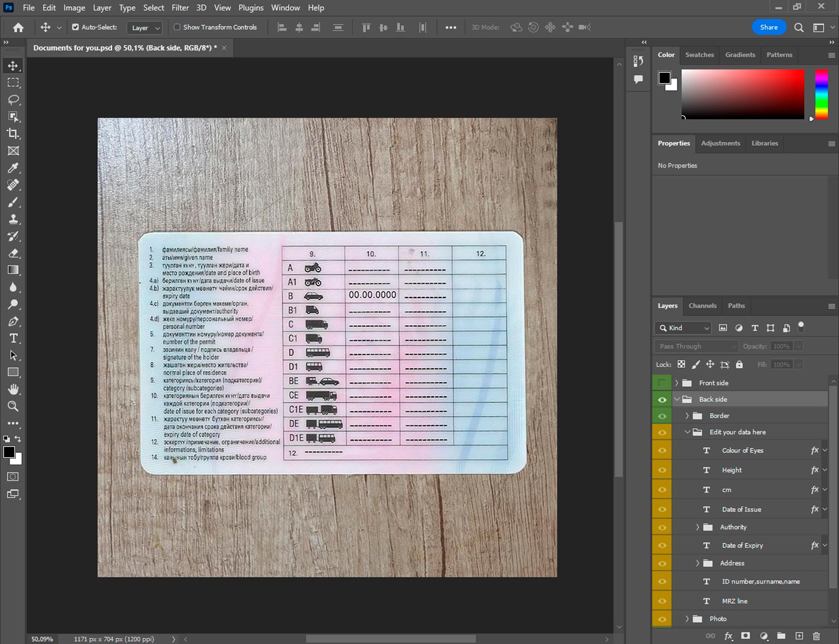Select the Hand tool

(x=13, y=389)
